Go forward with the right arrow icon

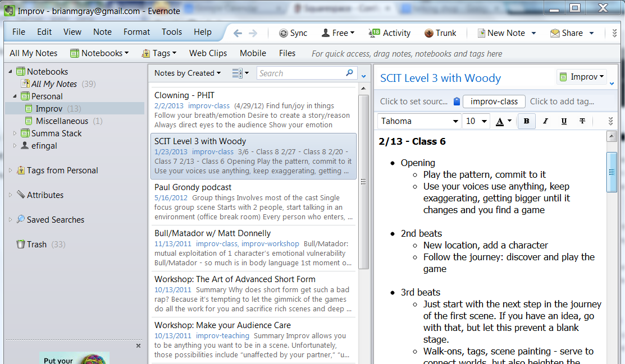coord(253,33)
